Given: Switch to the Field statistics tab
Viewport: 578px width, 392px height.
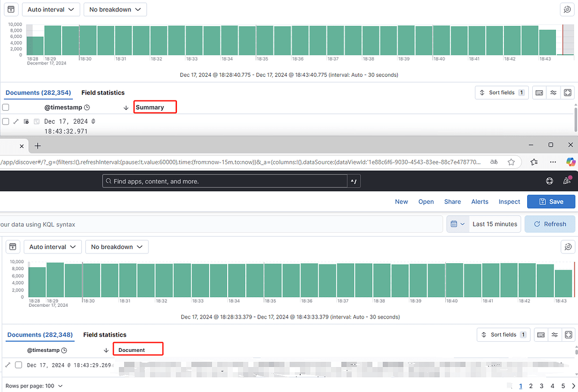Looking at the screenshot, I should 105,334.
